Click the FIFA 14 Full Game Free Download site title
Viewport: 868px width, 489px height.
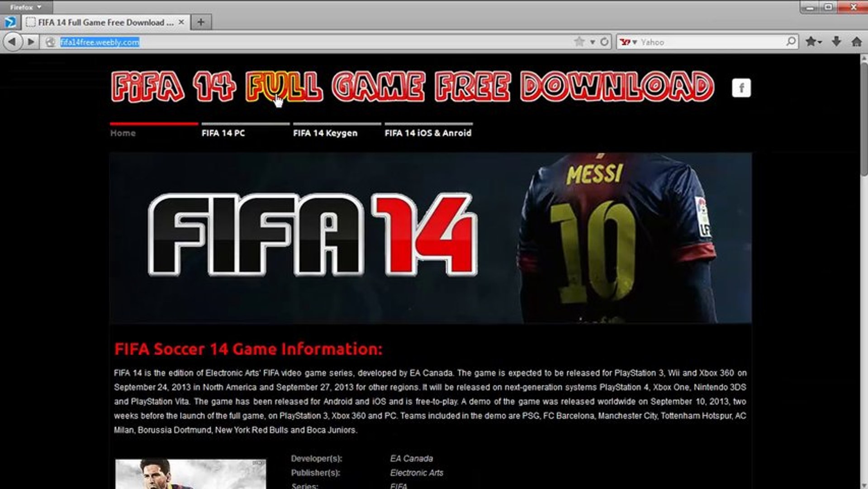pyautogui.click(x=413, y=86)
